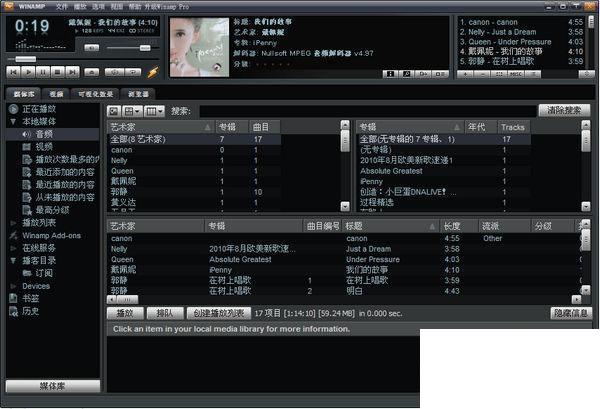The image size is (600, 409).
Task: Switch to the 可视化效果 tab
Action: (95, 94)
